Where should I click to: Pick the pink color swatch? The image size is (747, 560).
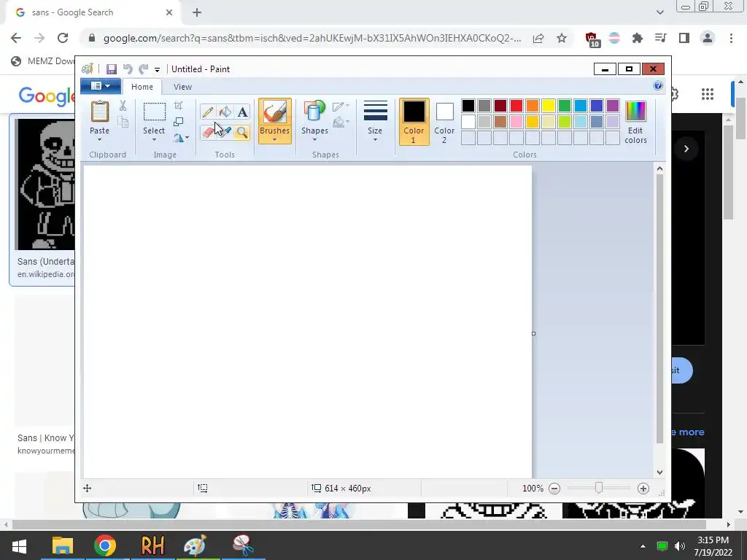516,122
